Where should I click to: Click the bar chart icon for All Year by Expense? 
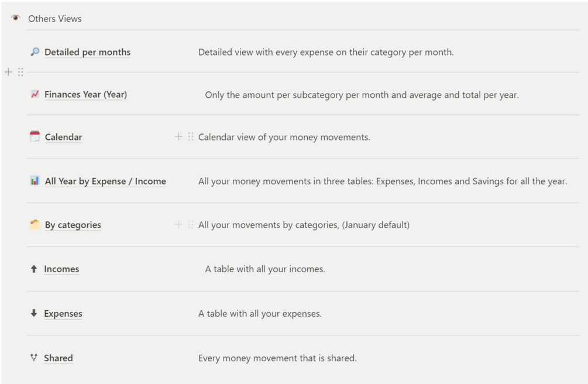[35, 181]
